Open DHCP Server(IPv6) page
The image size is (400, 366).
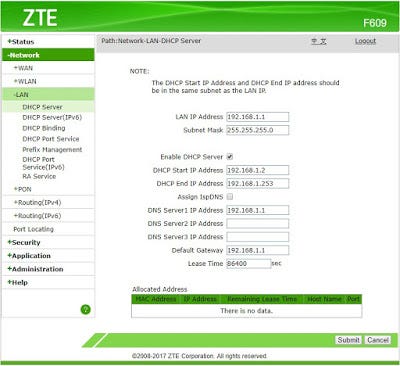pos(52,117)
